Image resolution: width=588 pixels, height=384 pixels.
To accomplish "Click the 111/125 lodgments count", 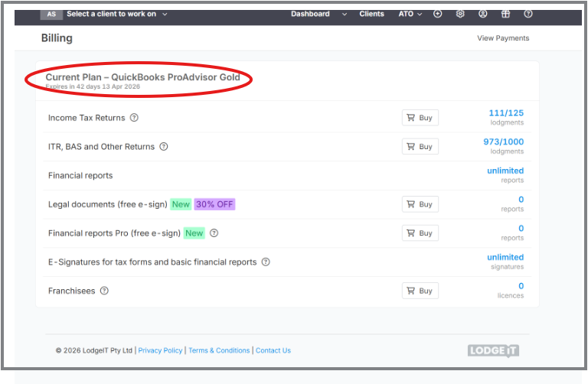I will [506, 113].
